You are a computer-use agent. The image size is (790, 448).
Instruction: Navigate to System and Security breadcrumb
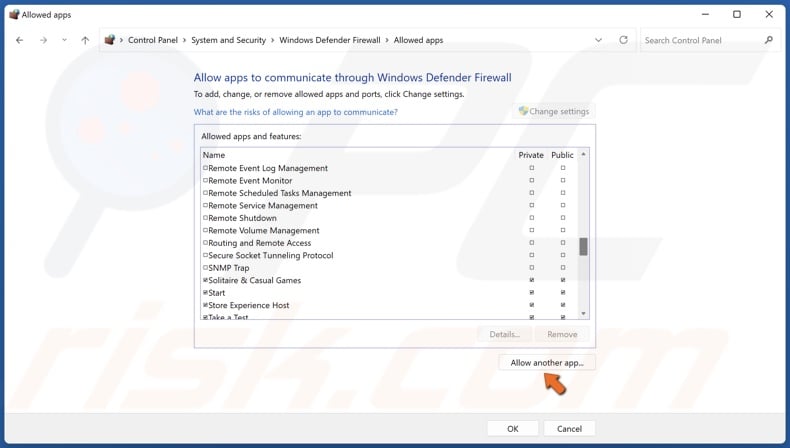click(x=228, y=40)
